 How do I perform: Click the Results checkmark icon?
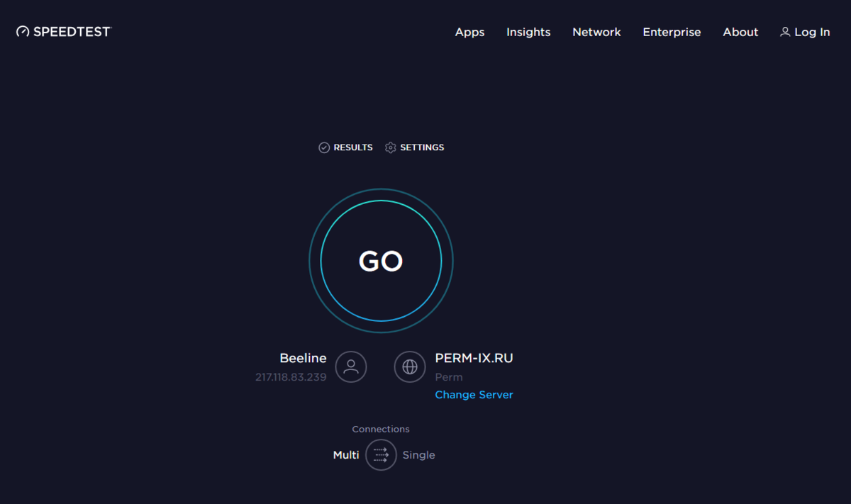pos(324,147)
